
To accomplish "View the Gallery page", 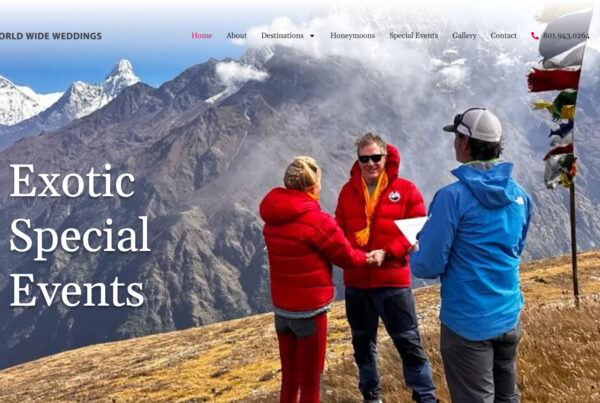I will coord(464,36).
